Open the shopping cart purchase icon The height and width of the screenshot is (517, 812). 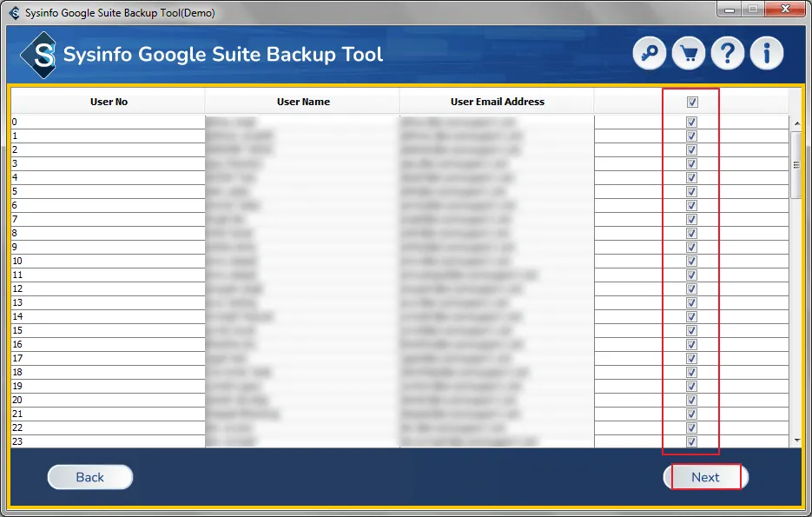[x=689, y=54]
